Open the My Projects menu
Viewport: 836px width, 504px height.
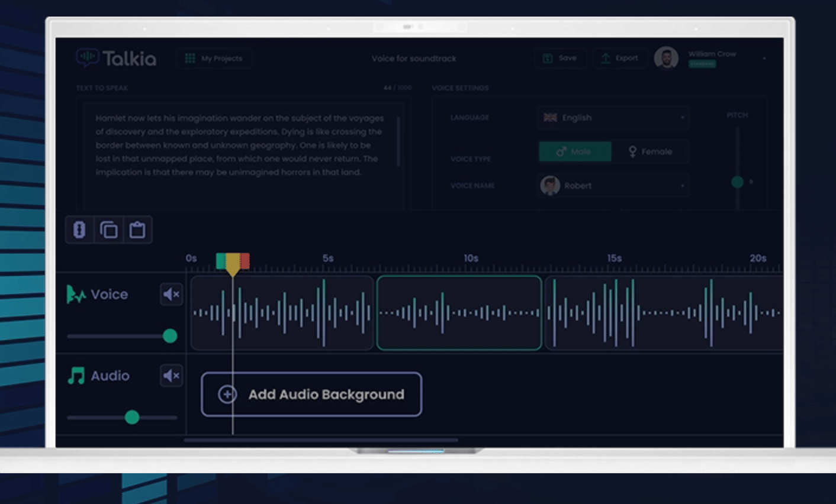[214, 59]
